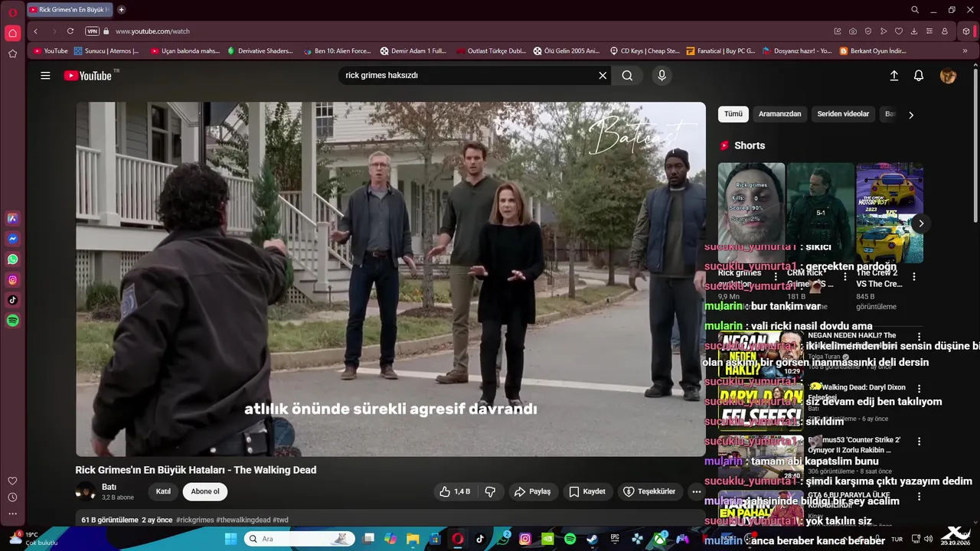Image resolution: width=980 pixels, height=551 pixels.
Task: Open Instagram in Opera sidebar
Action: tap(12, 280)
